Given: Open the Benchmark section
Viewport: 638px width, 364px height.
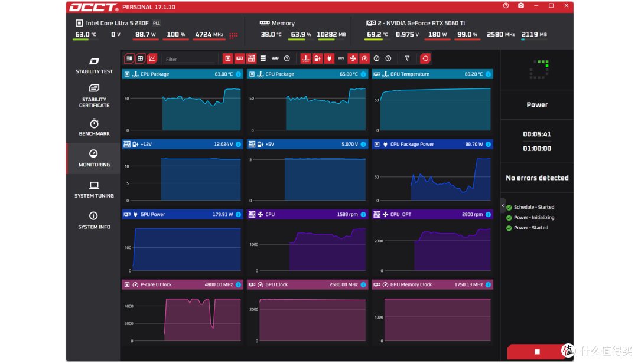Looking at the screenshot, I should coord(94,127).
